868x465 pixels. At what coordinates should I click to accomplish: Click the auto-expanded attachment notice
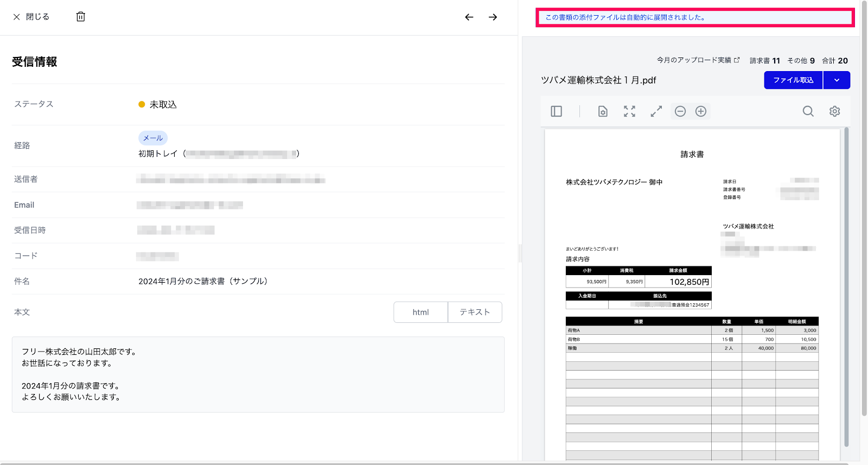[695, 17]
